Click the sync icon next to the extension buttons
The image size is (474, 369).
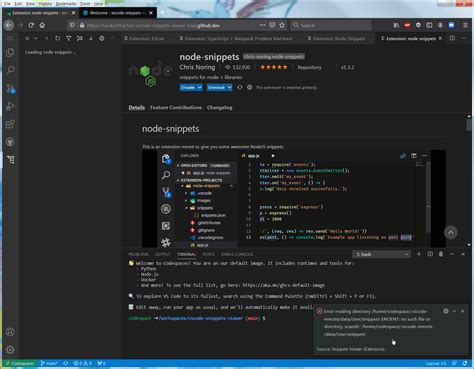tap(240, 87)
